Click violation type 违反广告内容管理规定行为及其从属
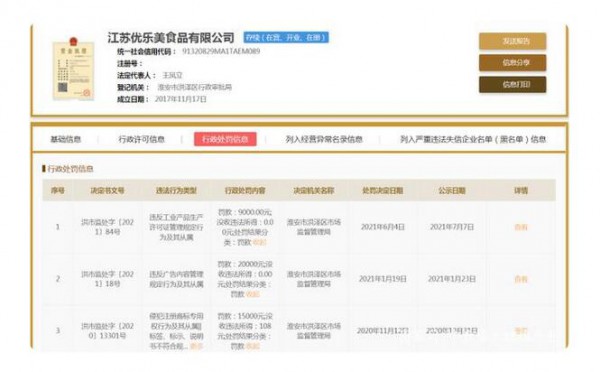This screenshot has width=600, height=372. [176, 279]
